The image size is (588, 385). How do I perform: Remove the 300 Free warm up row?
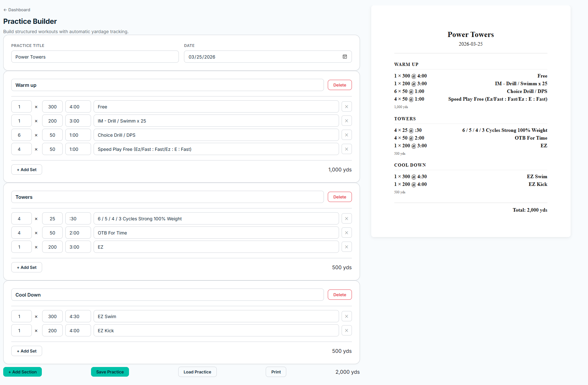click(x=346, y=106)
